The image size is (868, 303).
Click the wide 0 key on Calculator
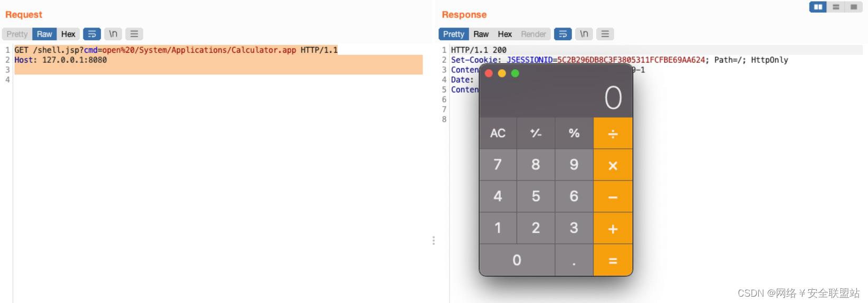pos(517,260)
